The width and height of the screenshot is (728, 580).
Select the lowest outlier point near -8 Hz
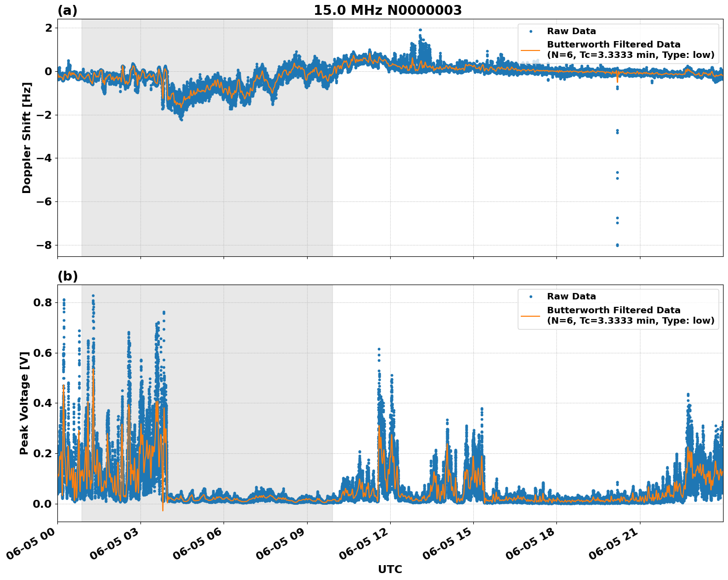[616, 244]
